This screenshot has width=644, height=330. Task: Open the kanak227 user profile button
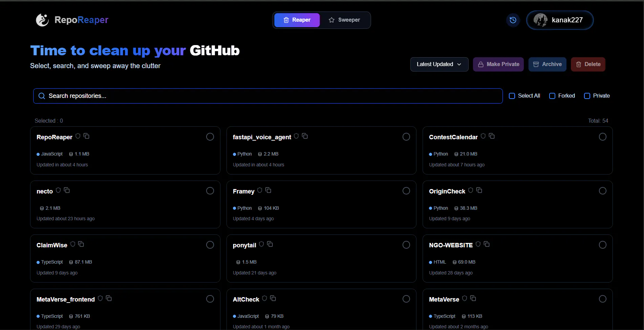coord(560,20)
